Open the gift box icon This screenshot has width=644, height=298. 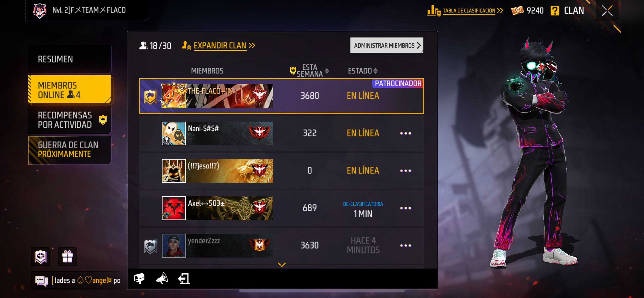tap(67, 256)
